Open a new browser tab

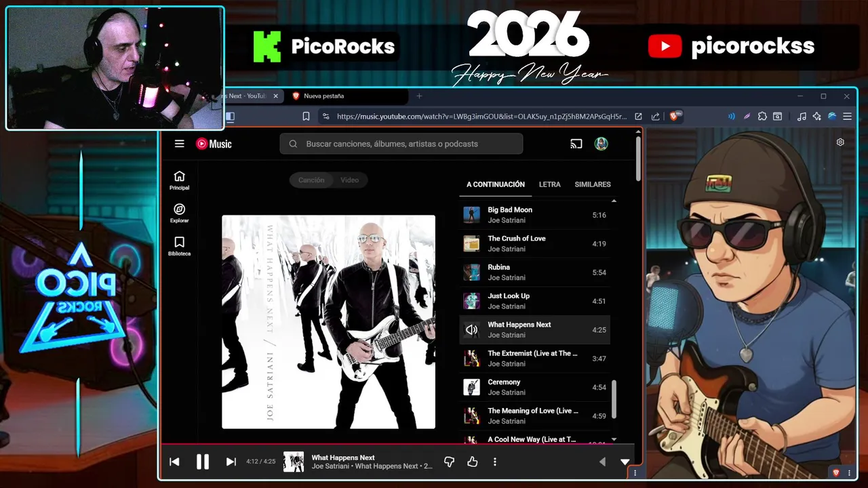tap(419, 96)
